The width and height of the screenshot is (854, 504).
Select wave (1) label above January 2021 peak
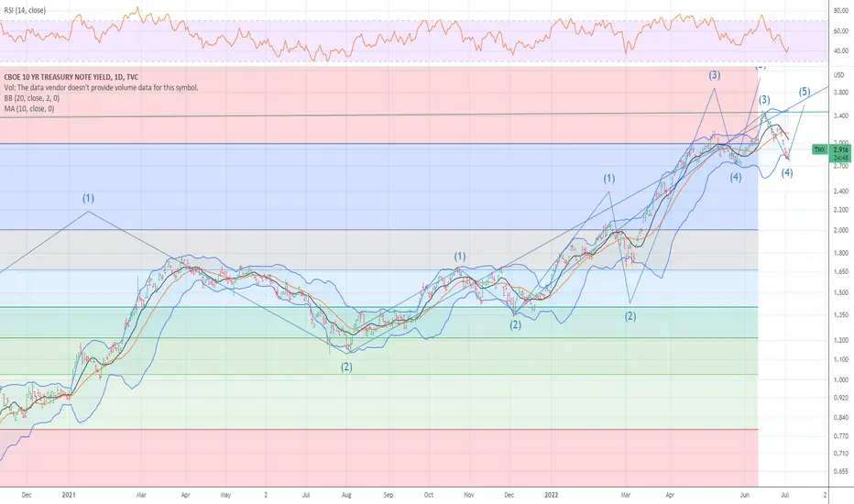tap(88, 198)
